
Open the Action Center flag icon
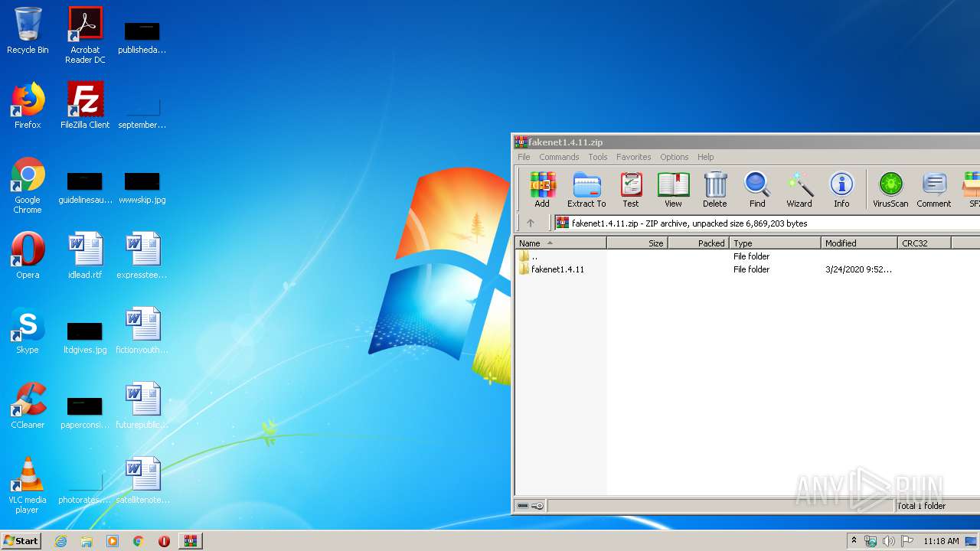(x=907, y=541)
